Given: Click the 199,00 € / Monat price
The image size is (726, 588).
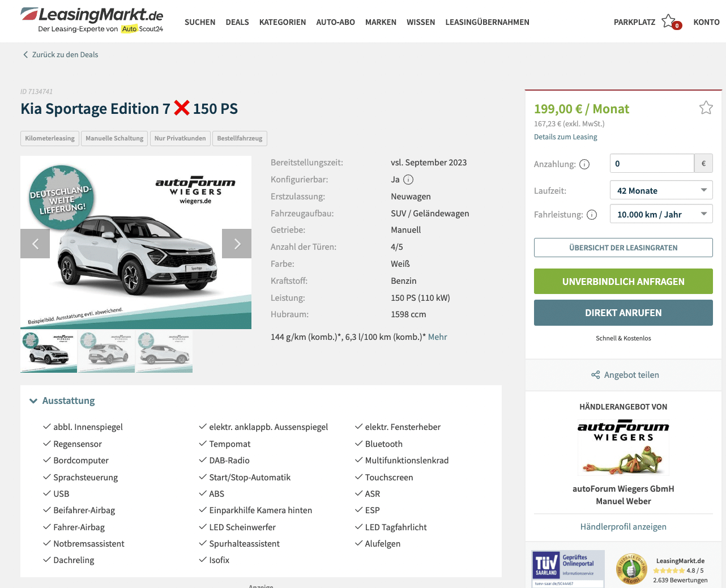Looking at the screenshot, I should (582, 109).
